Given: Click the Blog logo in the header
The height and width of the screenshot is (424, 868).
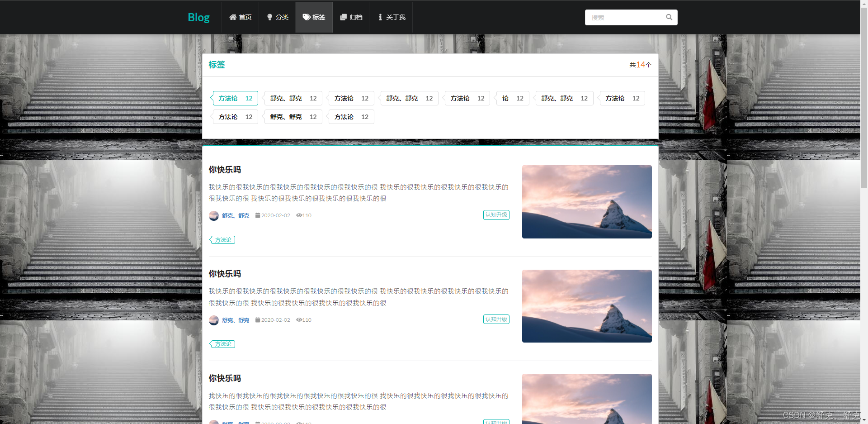Looking at the screenshot, I should click(198, 17).
